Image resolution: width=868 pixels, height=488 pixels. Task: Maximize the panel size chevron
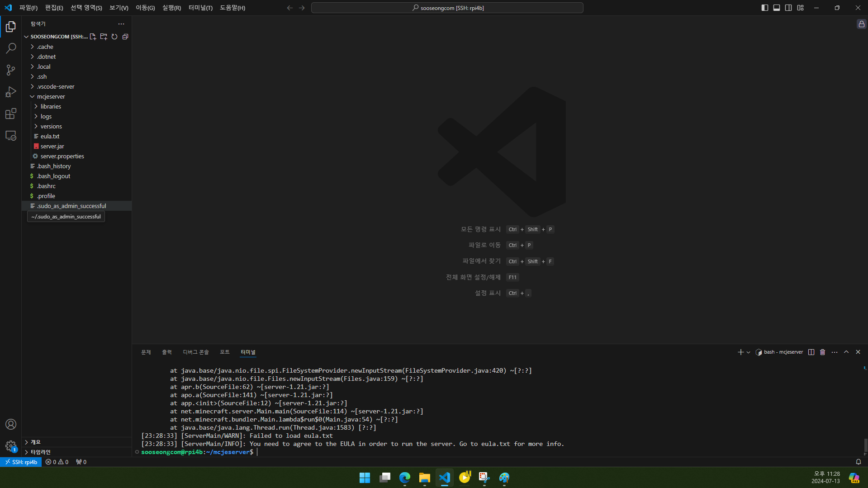point(846,352)
